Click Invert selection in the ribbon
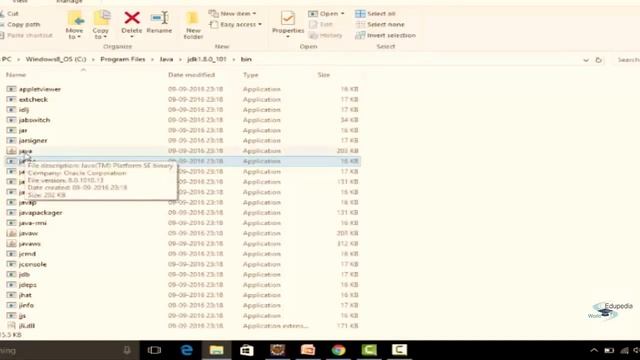Screen dimensions: 640x360 coord(385,36)
